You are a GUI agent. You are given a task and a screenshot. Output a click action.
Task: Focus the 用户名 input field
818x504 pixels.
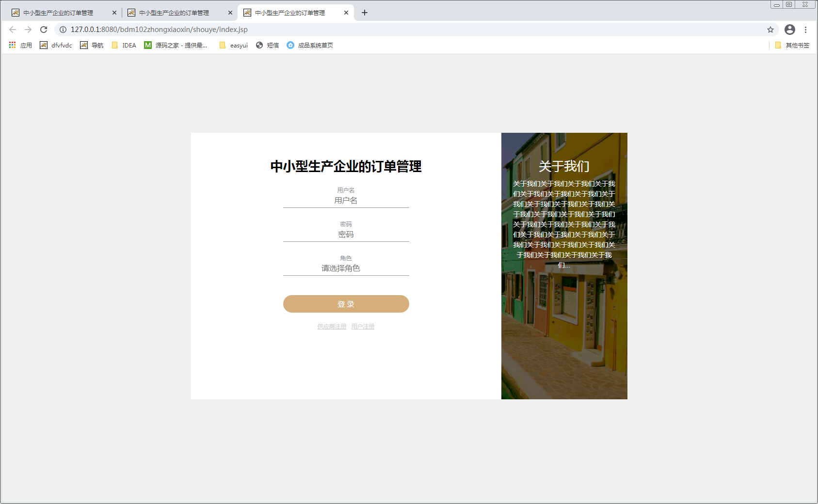pos(346,201)
